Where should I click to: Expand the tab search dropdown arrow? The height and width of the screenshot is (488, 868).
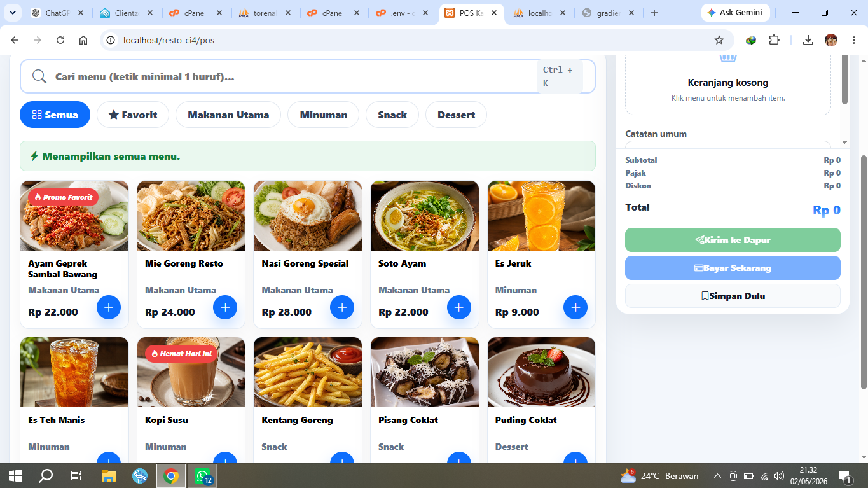point(12,13)
